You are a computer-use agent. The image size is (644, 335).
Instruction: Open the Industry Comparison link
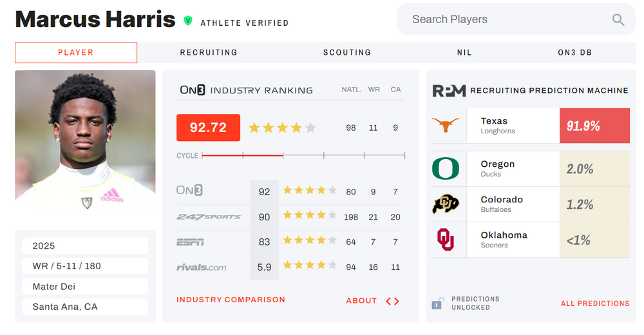pos(231,300)
